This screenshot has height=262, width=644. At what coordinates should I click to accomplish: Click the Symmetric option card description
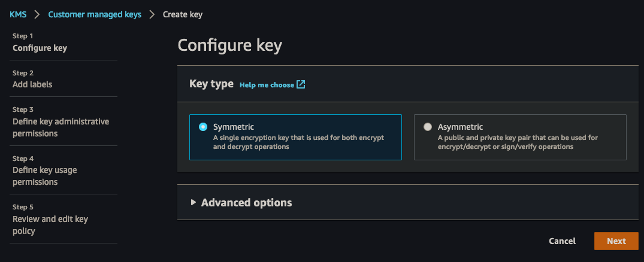click(x=298, y=142)
